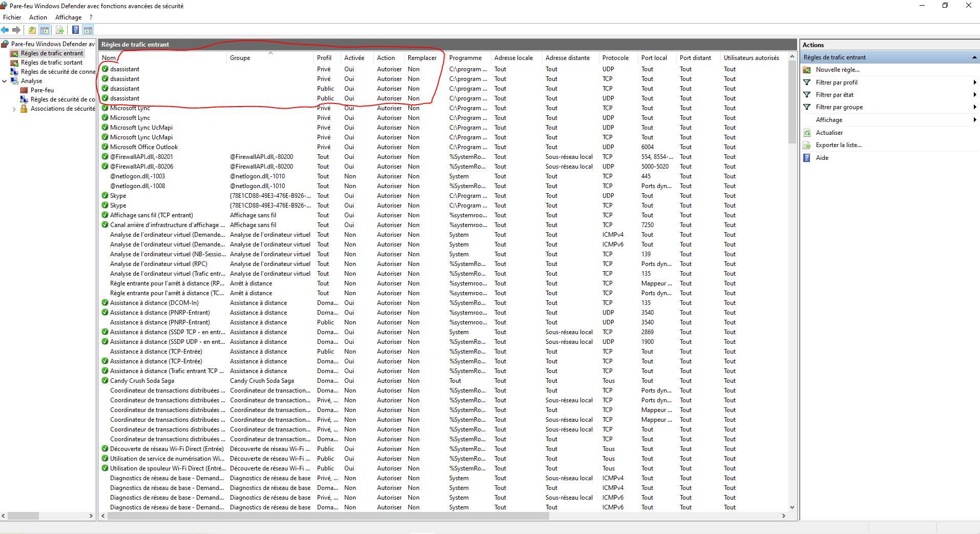Click the green check for Canal arrière d'infrastructure d'affichage

tap(105, 225)
